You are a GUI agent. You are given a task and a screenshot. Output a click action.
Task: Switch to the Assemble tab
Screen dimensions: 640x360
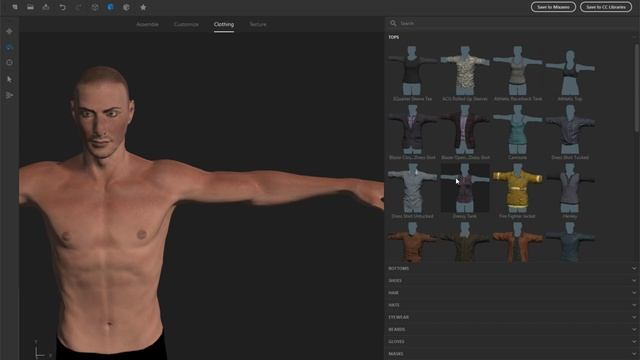point(147,24)
